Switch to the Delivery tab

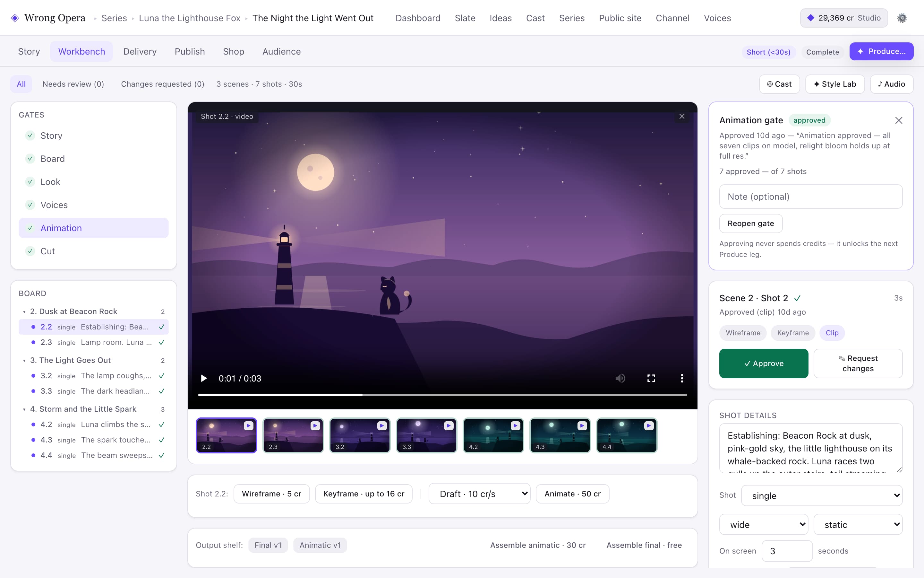(x=140, y=51)
